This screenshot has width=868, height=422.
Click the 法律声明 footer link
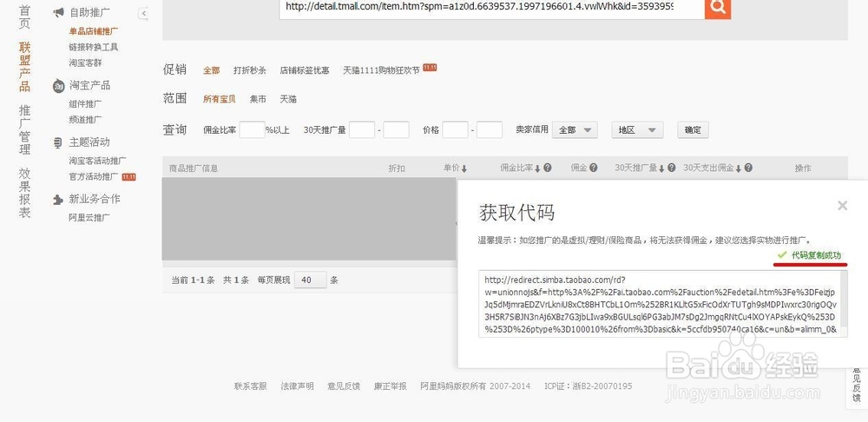tap(297, 386)
